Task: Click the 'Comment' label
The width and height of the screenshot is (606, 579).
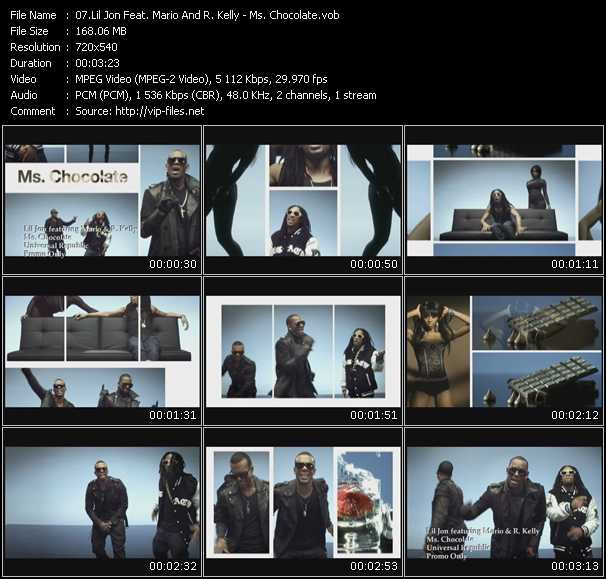Action: (x=33, y=111)
